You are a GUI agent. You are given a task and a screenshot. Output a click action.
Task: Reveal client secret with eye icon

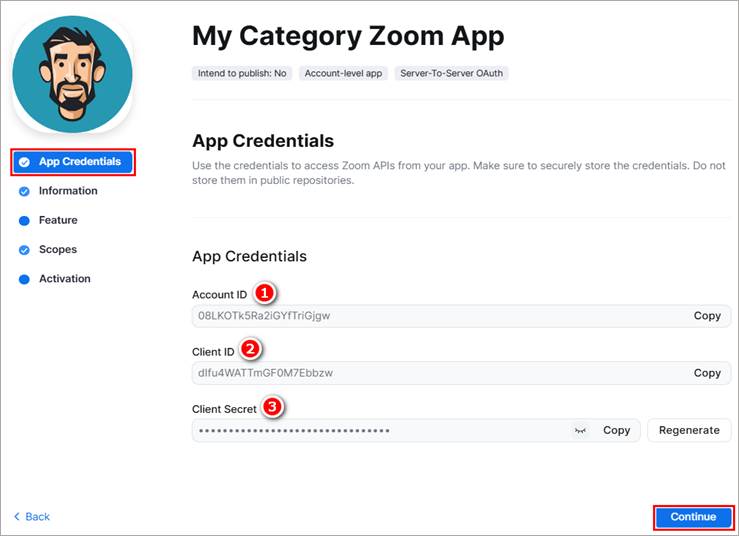tap(580, 430)
